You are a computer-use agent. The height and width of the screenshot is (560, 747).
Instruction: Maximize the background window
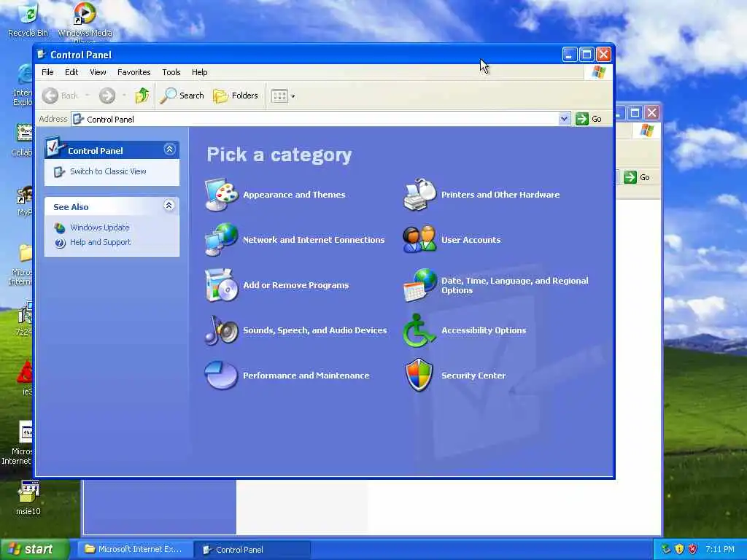pyautogui.click(x=635, y=112)
